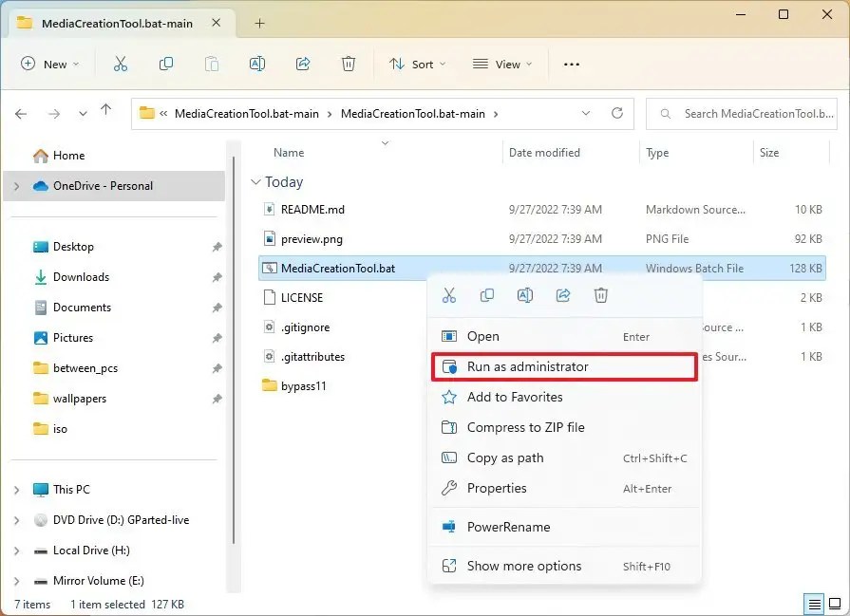850x616 pixels.
Task: Collapse the Today group
Action: click(x=255, y=182)
